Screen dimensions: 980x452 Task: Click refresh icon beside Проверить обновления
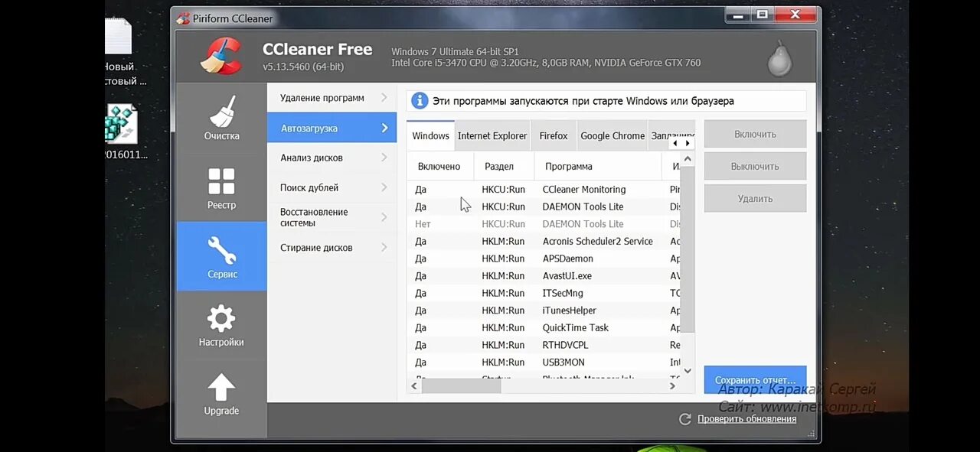point(685,419)
